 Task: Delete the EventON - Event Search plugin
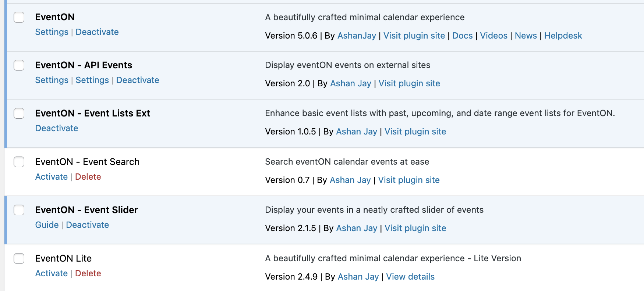pos(88,177)
